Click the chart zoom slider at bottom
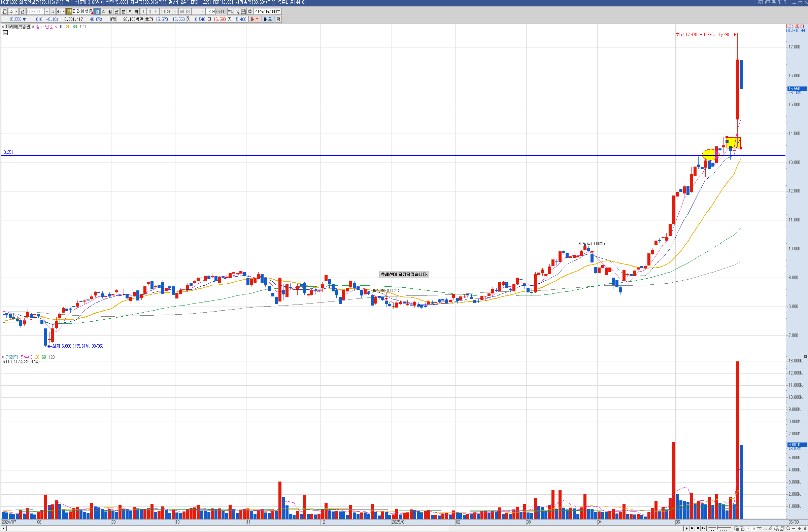Viewport: 808px width, 532px height. click(x=717, y=528)
